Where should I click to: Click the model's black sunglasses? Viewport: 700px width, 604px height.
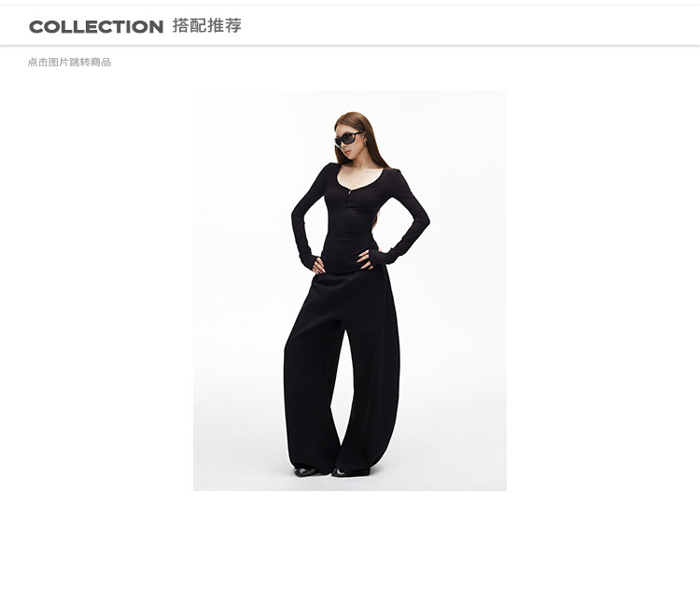pyautogui.click(x=349, y=138)
